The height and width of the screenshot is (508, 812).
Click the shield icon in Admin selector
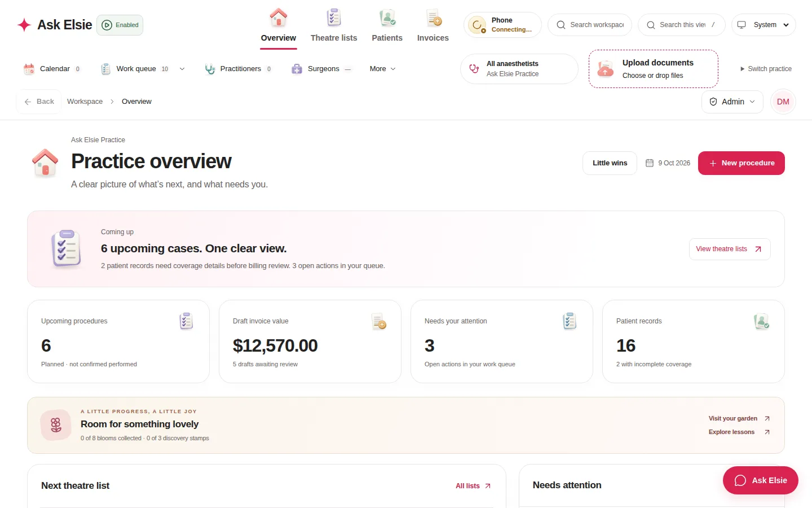coord(713,102)
